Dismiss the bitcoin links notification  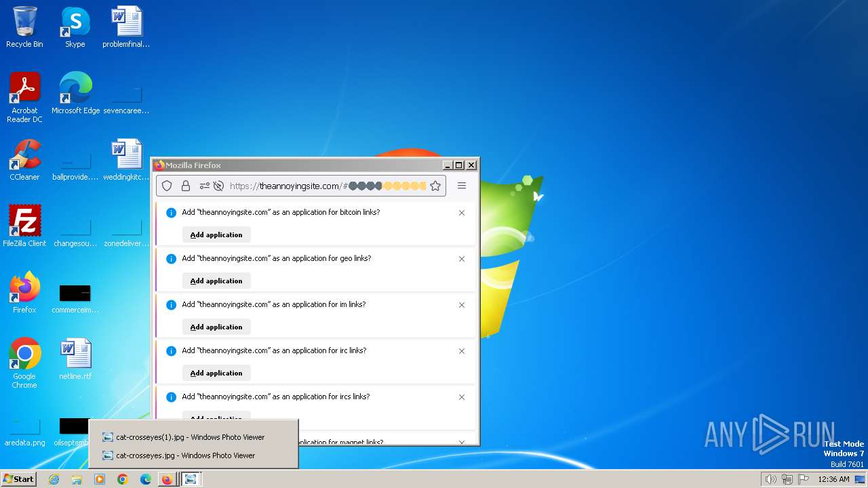(x=462, y=213)
